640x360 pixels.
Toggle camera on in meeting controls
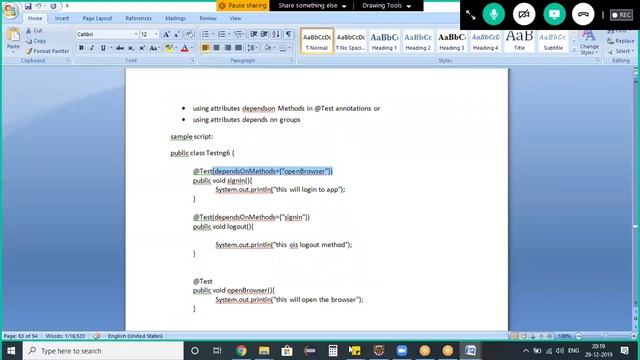524,14
